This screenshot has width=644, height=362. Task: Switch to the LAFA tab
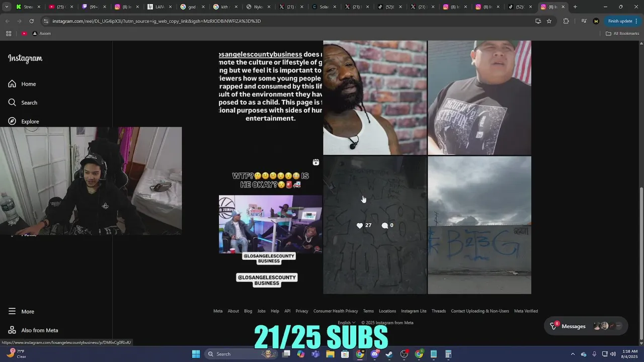tap(158, 7)
